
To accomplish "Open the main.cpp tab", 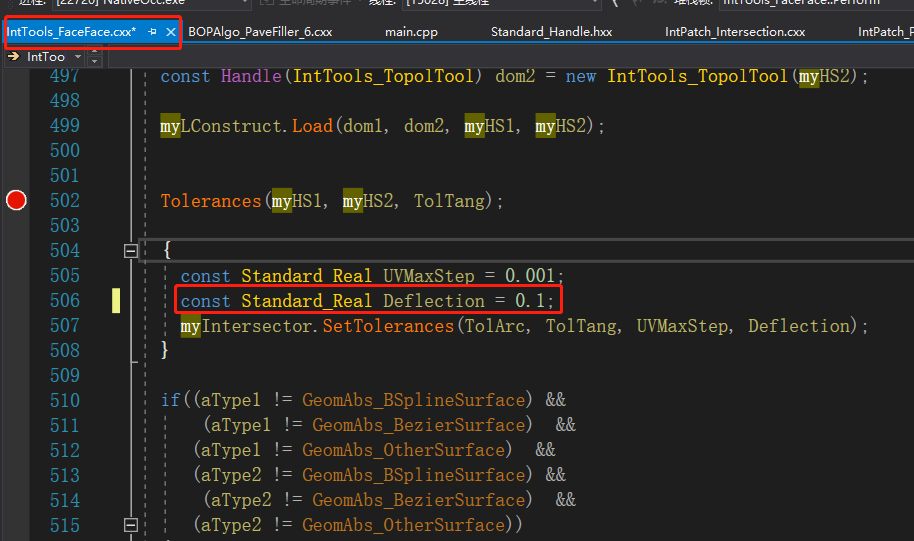I will (411, 32).
